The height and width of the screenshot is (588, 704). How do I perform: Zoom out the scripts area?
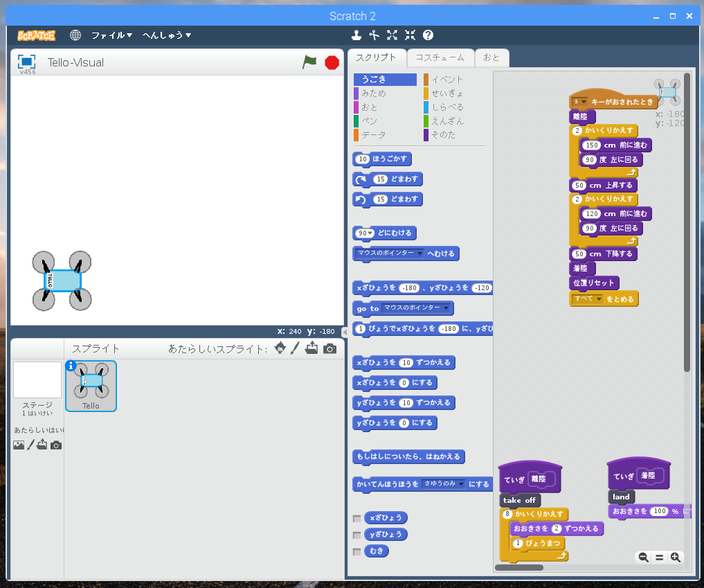click(643, 558)
